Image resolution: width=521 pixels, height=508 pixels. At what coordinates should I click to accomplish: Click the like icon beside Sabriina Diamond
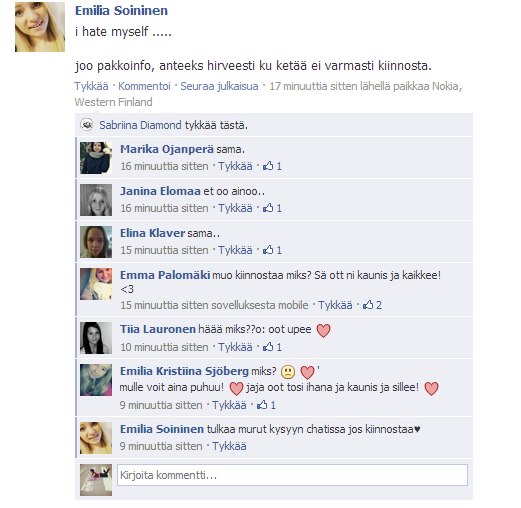tap(87, 125)
